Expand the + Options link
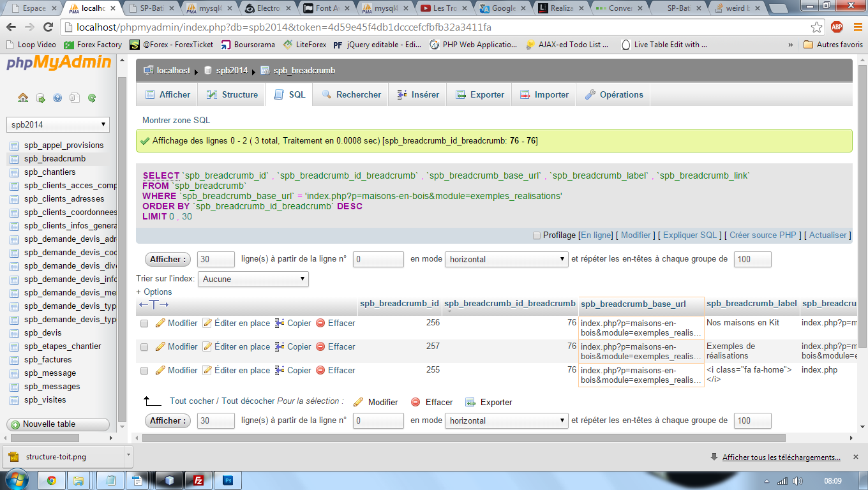Screen dimensions: 868x490 point(154,292)
